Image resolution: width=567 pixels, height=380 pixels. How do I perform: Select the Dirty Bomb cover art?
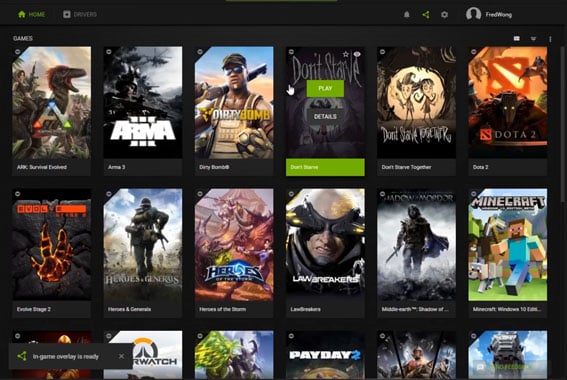click(234, 103)
